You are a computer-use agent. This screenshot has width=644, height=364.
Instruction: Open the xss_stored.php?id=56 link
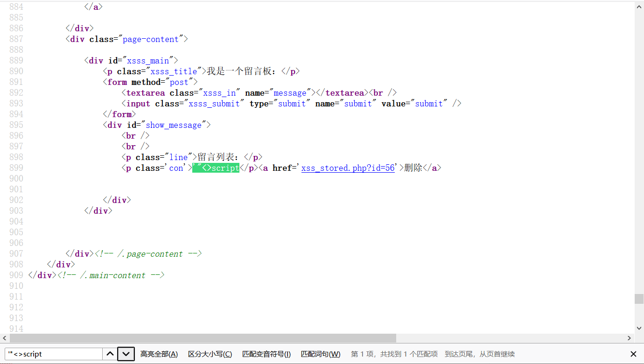point(348,168)
